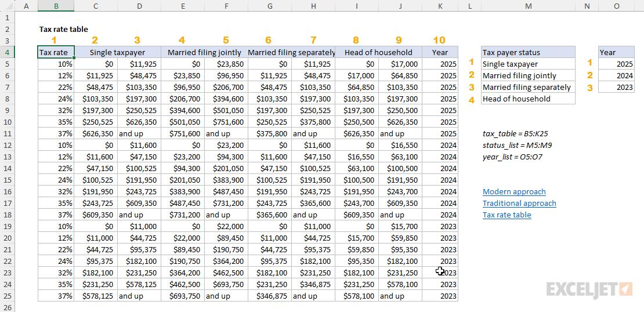Select year 2025 in cell K8
The width and height of the screenshot is (644, 312).
click(x=440, y=99)
